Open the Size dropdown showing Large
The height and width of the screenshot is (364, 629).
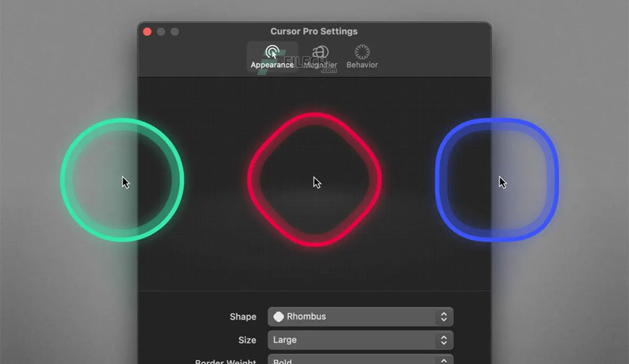tap(360, 340)
